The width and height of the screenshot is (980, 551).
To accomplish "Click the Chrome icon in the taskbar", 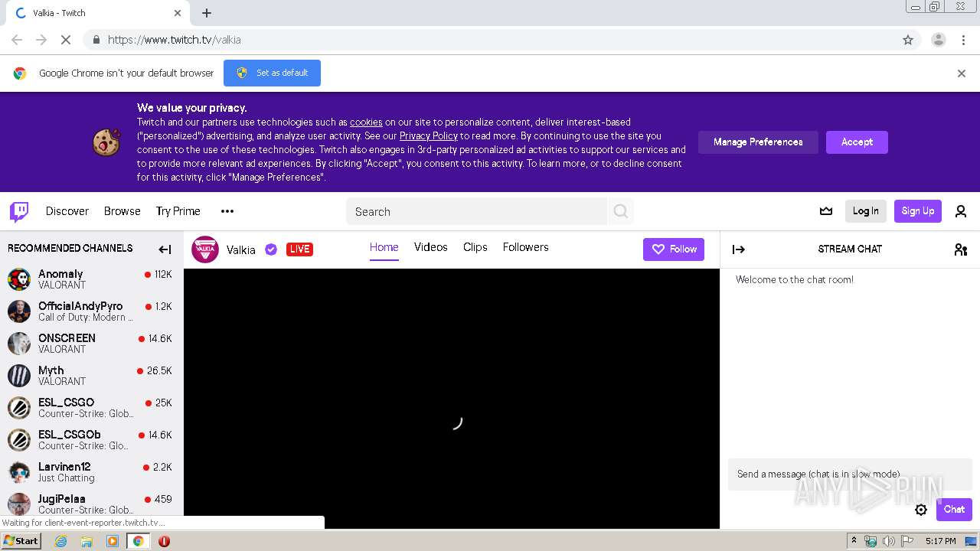I will coord(139,541).
